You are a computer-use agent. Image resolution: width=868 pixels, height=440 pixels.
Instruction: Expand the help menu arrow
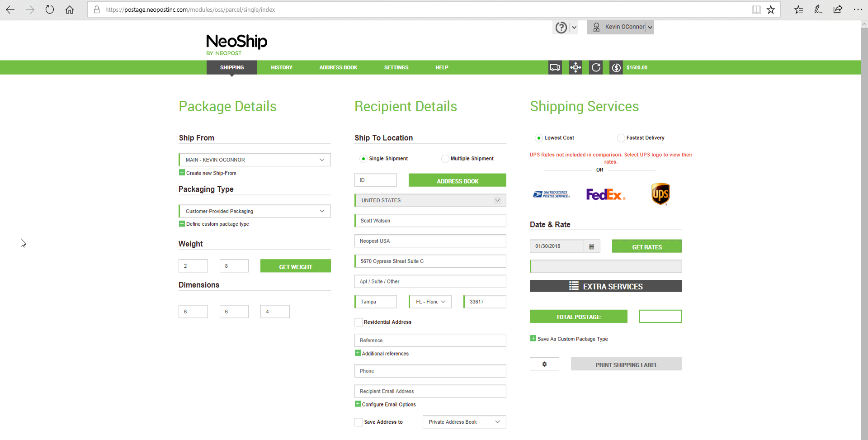(x=574, y=28)
